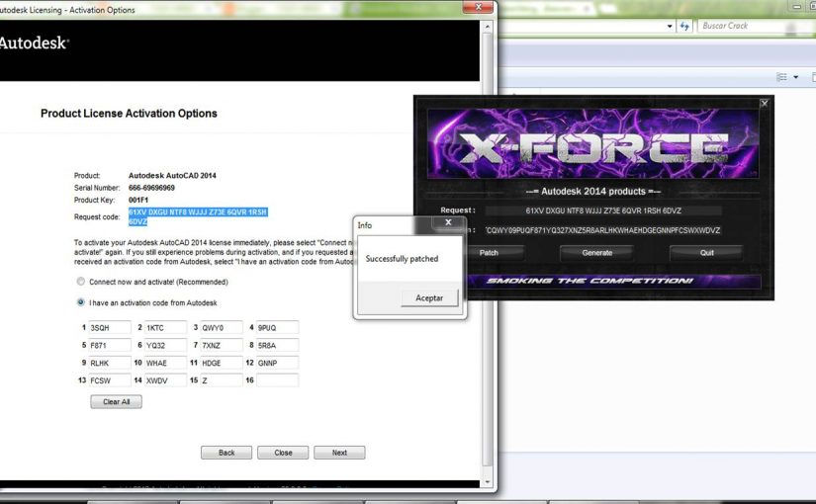Click the vertical scrollbar thumb in Autodesk window
The image size is (816, 504).
(x=487, y=250)
